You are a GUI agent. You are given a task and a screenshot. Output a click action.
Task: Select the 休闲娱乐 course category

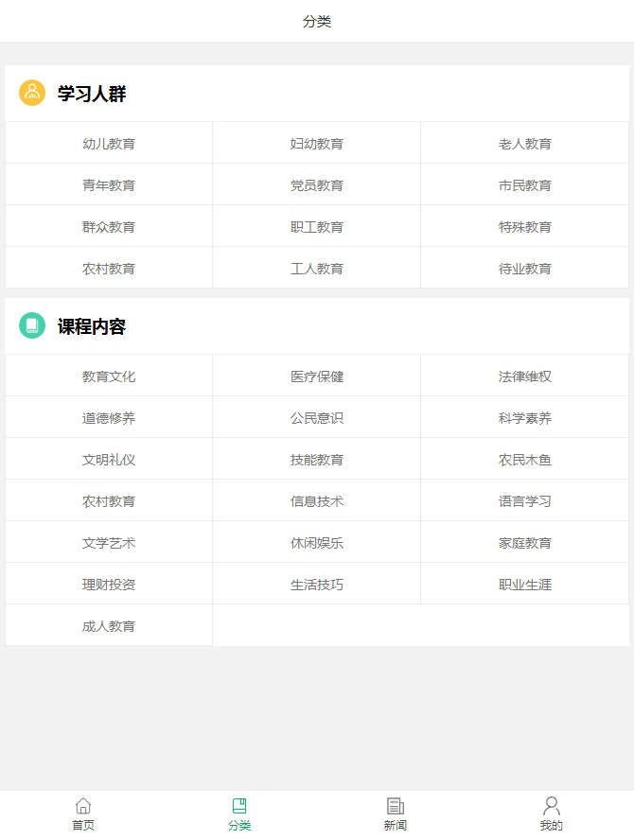(x=317, y=543)
